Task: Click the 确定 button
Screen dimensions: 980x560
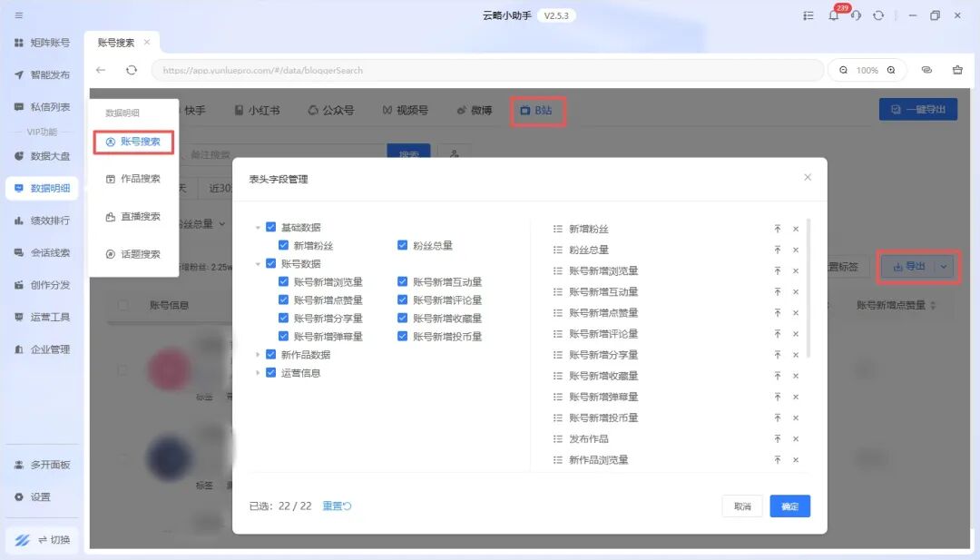Action: point(789,506)
